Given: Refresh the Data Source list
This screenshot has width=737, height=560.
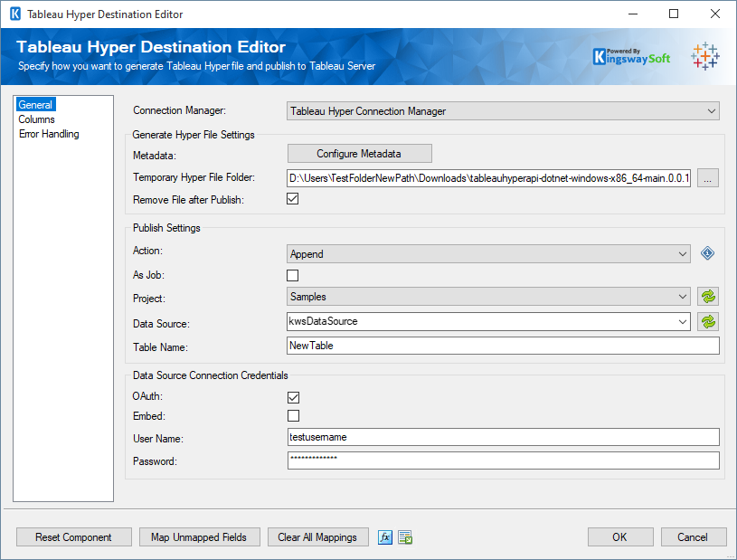Looking at the screenshot, I should click(708, 321).
